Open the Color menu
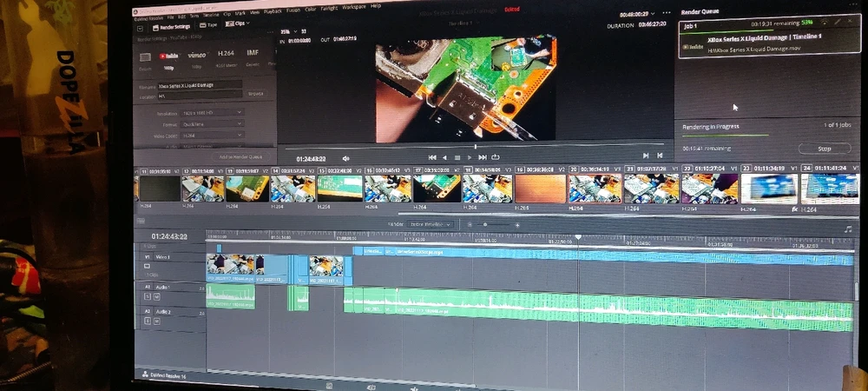Screen dimensions: 868x391 pos(311,9)
